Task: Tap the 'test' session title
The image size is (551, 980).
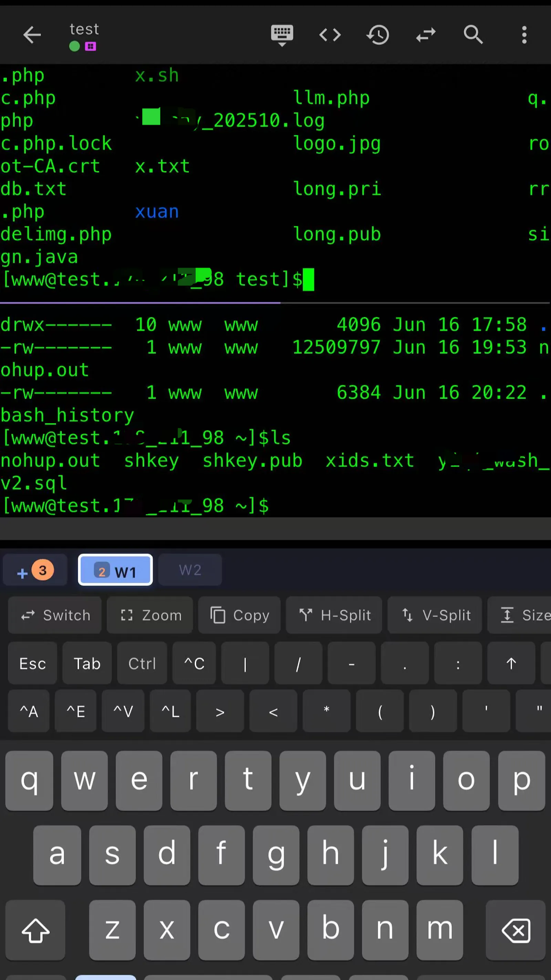Action: [84, 29]
